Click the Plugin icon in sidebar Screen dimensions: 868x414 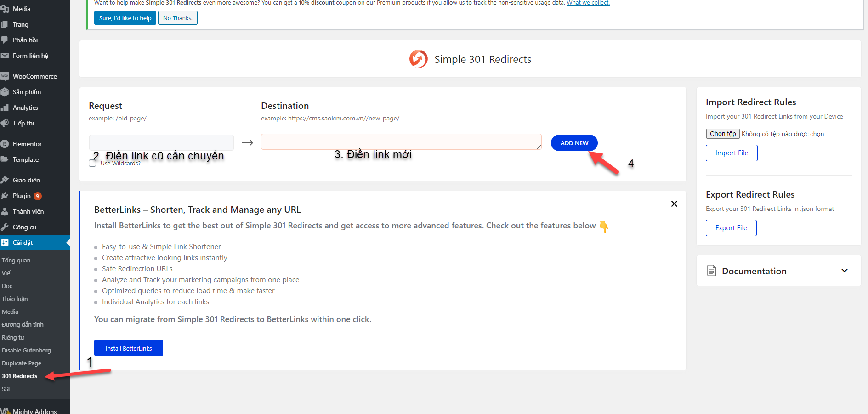point(5,196)
